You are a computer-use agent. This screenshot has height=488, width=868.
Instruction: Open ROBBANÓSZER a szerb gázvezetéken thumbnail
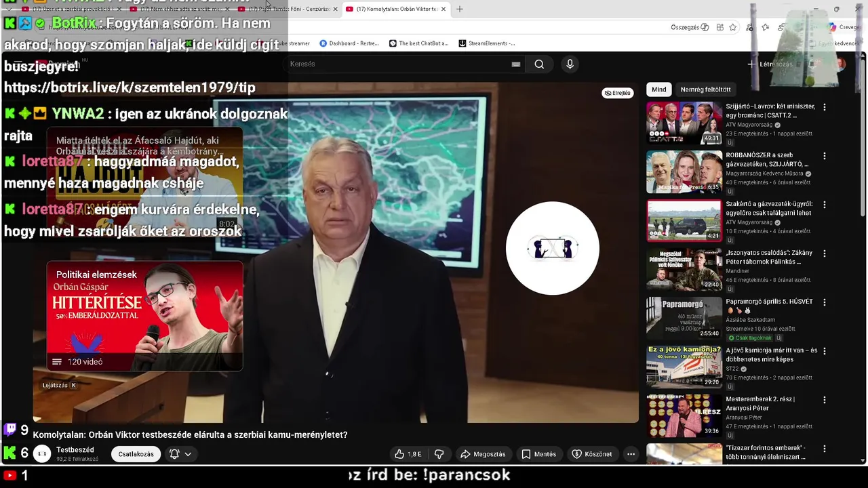pos(684,171)
